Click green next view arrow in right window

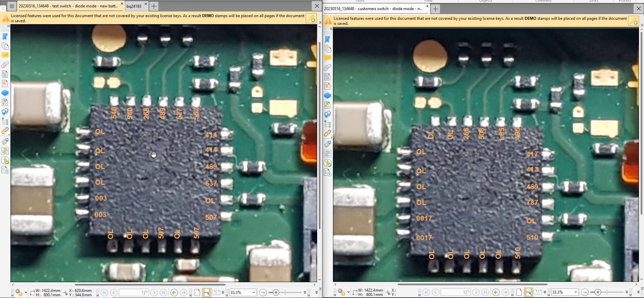click(x=505, y=293)
